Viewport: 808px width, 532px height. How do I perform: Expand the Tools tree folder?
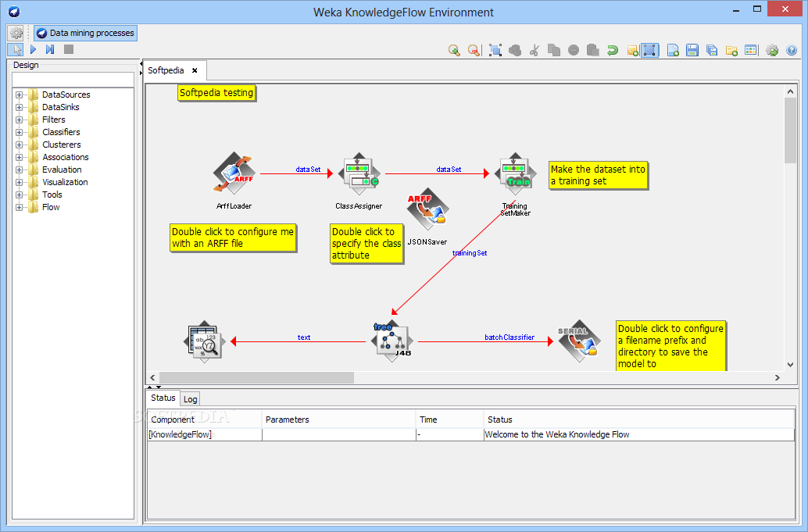[x=19, y=195]
